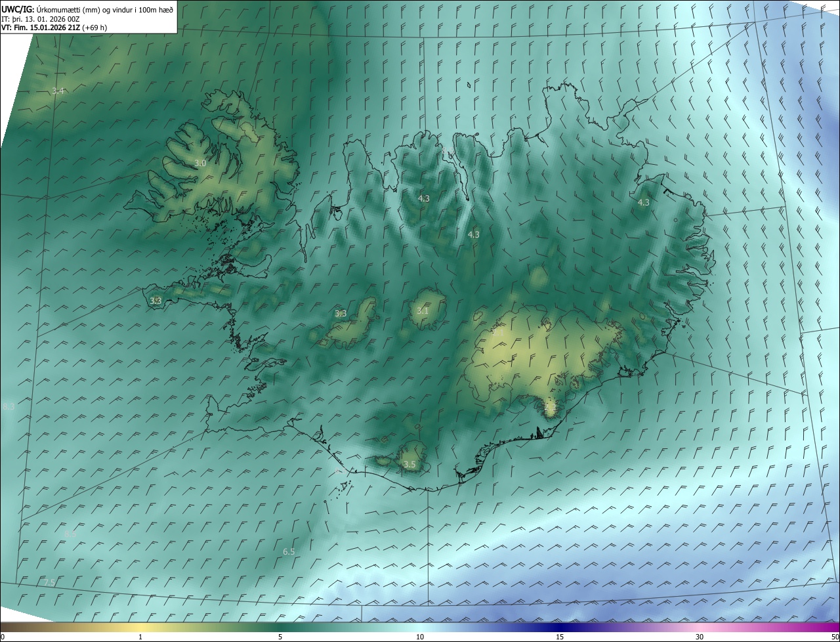The height and width of the screenshot is (642, 840).
Task: Select the 3.3 label on Snæfellsnes peninsula
Action: coord(156,301)
